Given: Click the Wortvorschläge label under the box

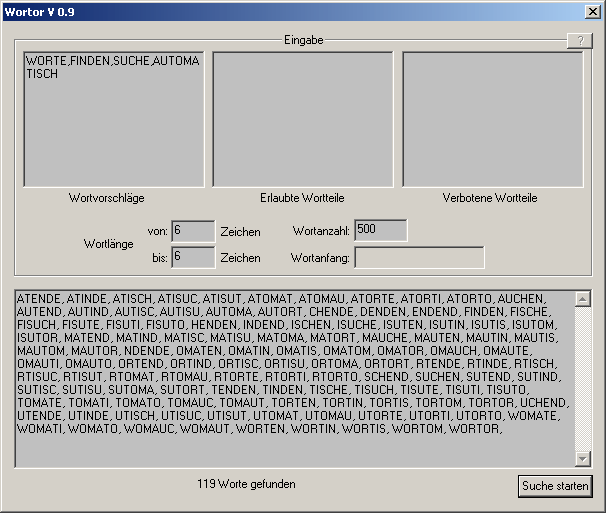Looking at the screenshot, I should [x=107, y=198].
